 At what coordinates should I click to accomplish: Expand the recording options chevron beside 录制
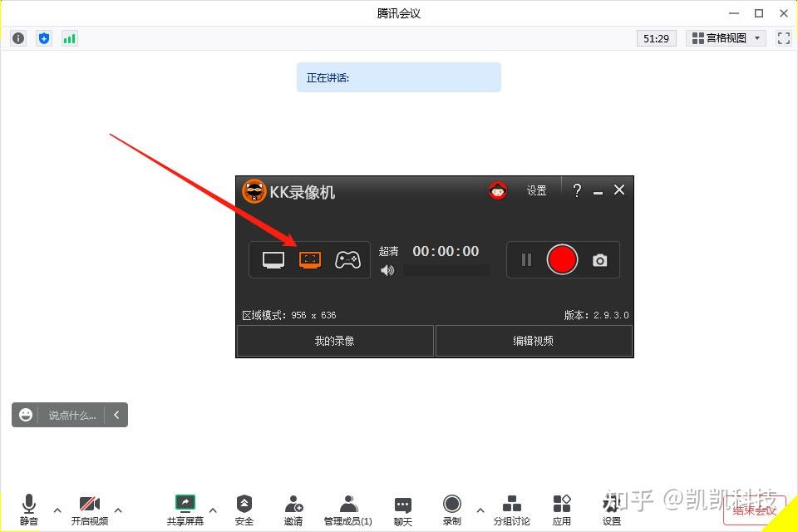click(480, 510)
